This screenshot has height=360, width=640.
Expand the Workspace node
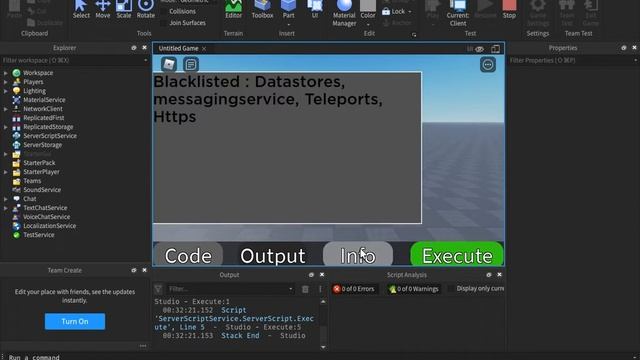pyautogui.click(x=6, y=73)
